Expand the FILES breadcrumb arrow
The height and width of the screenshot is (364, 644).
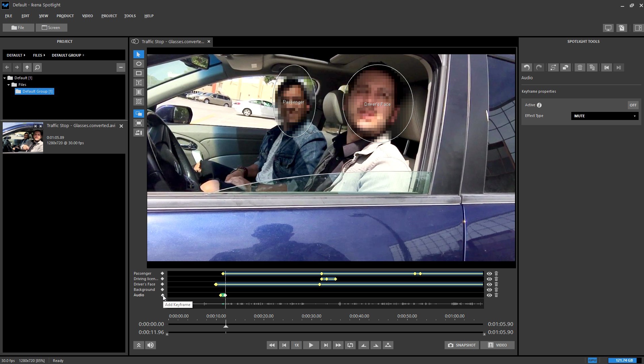pyautogui.click(x=44, y=55)
